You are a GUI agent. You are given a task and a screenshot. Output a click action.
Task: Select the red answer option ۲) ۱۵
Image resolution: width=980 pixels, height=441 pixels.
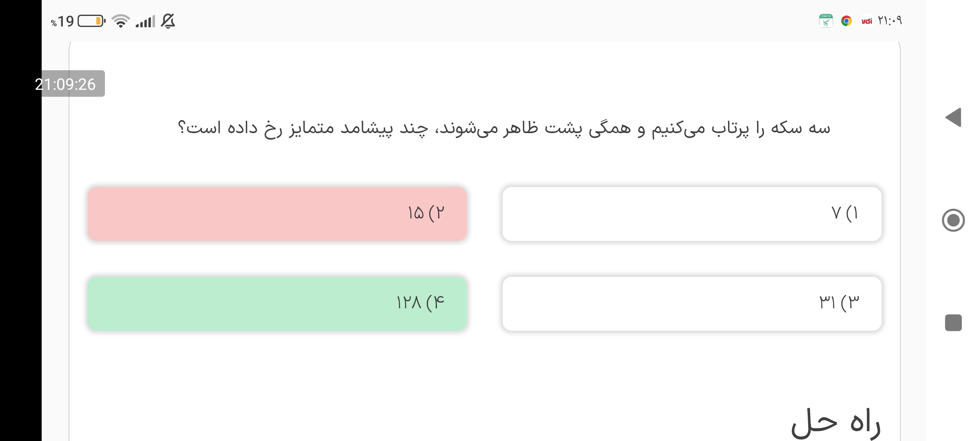[277, 214]
